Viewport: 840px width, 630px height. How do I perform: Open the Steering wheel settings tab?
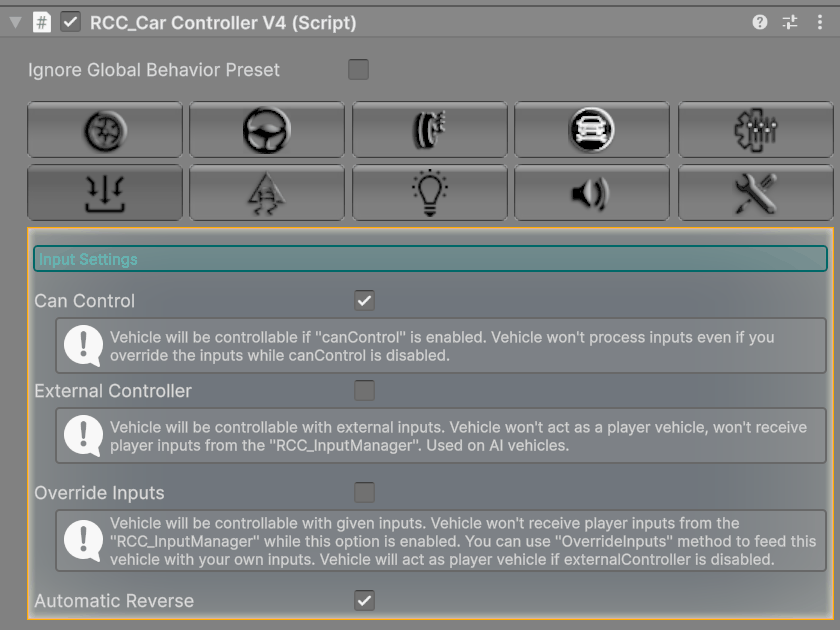(x=267, y=130)
